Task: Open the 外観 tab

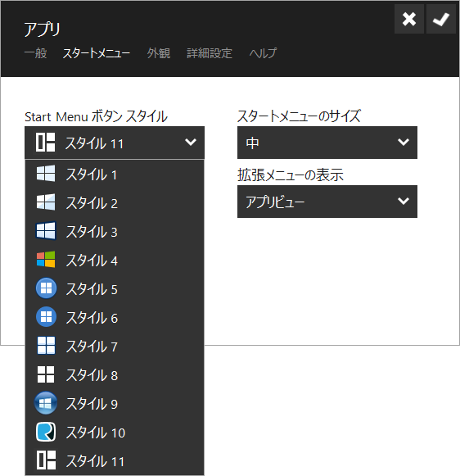Action: tap(159, 53)
